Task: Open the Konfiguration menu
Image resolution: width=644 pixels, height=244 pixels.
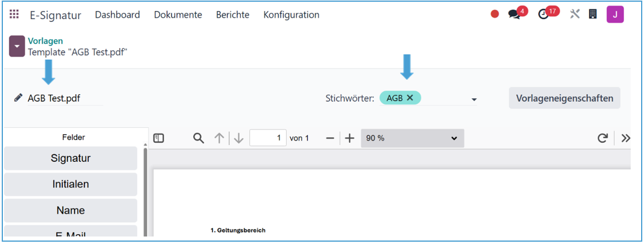Action: pyautogui.click(x=291, y=15)
